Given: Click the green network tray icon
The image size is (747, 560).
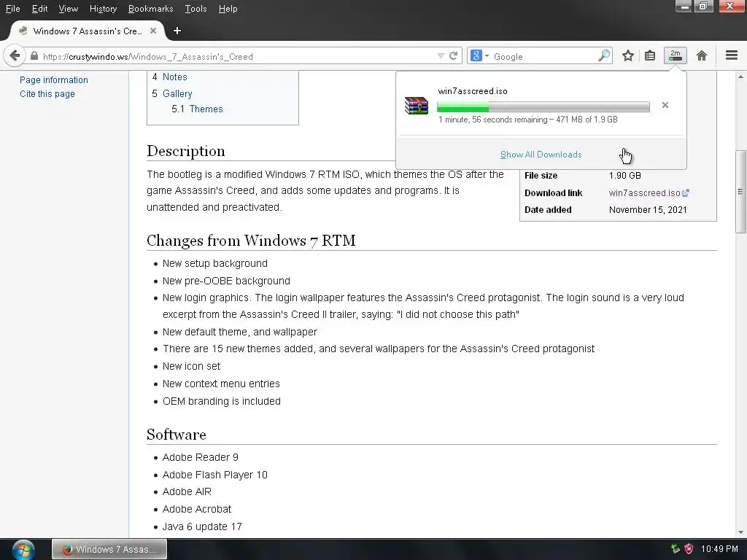Looking at the screenshot, I should (x=675, y=549).
